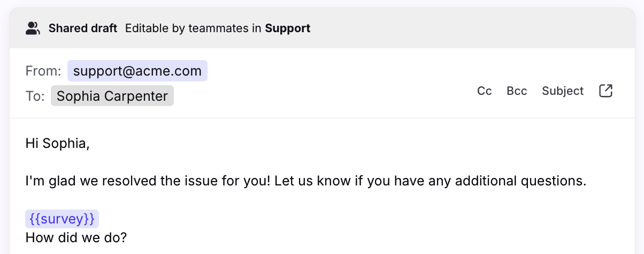Click the blank line above survey tag
The height and width of the screenshot is (254, 644).
coord(321,200)
